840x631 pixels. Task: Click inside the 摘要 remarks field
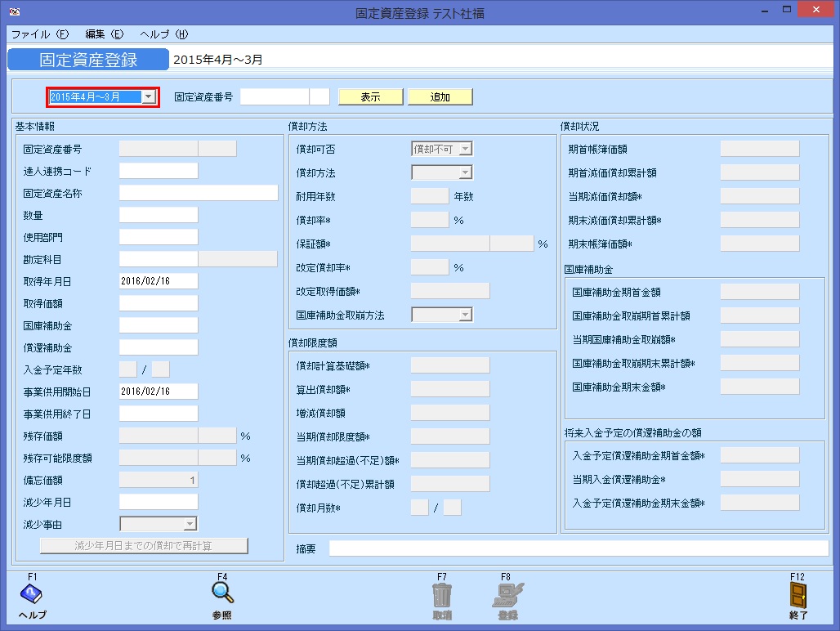[572, 548]
